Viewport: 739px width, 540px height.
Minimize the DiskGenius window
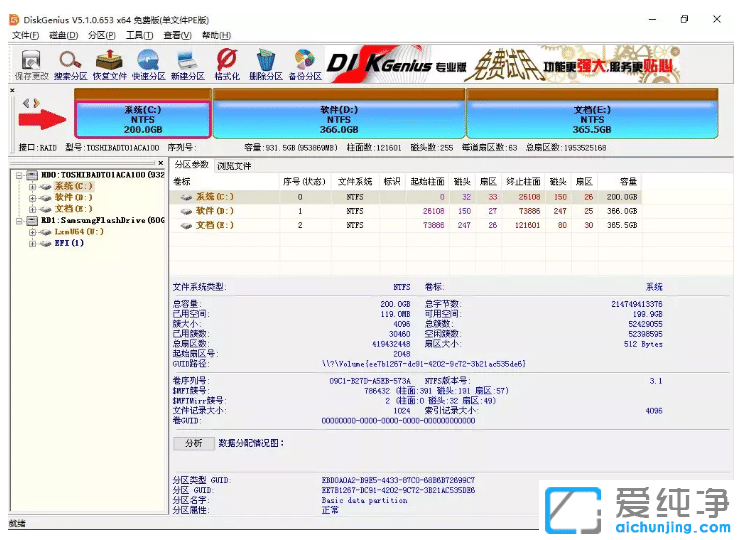tap(653, 19)
